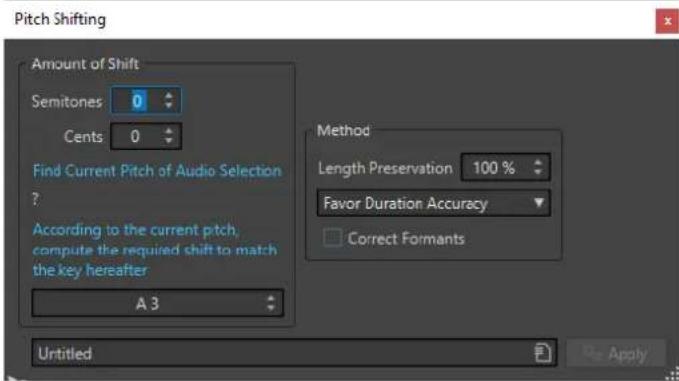The image size is (679, 381).
Task: Raise Length Preservation with the up arrow
Action: tap(538, 162)
